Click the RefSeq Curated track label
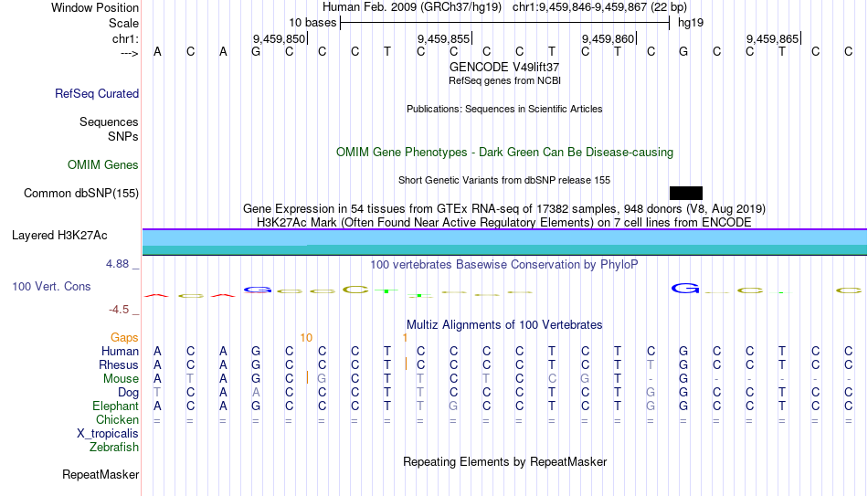The height and width of the screenshot is (496, 868). 96,93
